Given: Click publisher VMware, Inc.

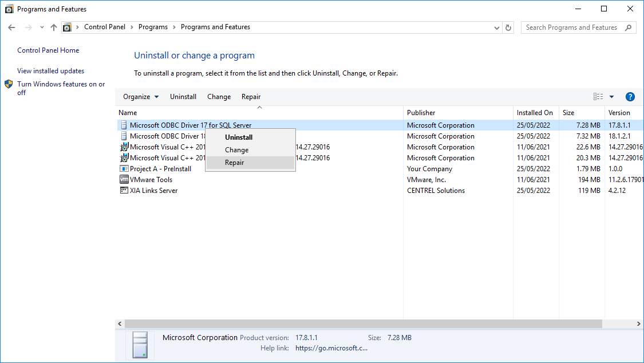Looking at the screenshot, I should [x=426, y=179].
